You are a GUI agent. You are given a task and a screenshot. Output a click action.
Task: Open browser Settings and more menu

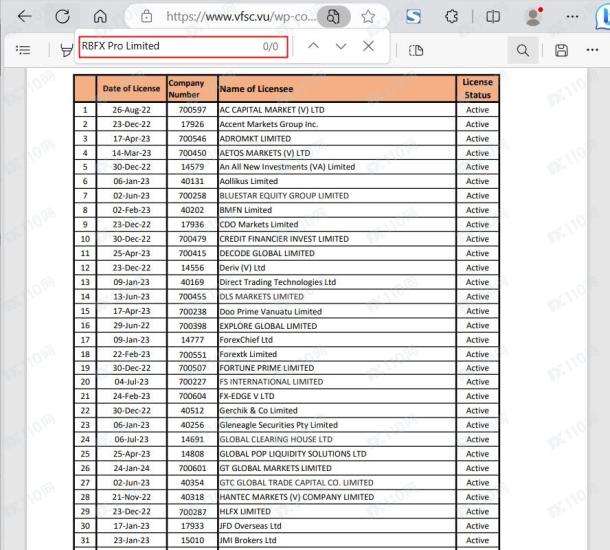[x=572, y=16]
